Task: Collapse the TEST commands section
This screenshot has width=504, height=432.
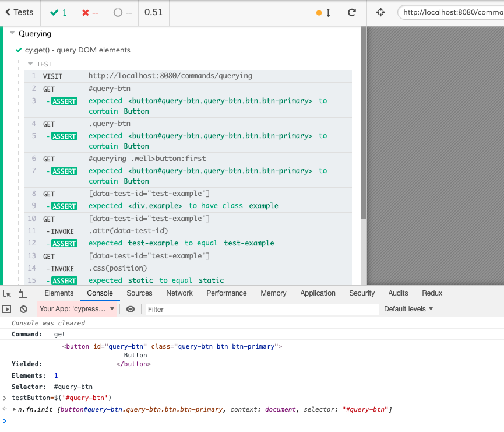Action: [x=30, y=64]
